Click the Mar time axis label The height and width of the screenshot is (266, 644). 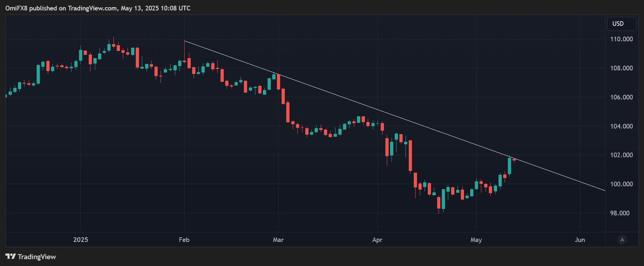tap(278, 240)
